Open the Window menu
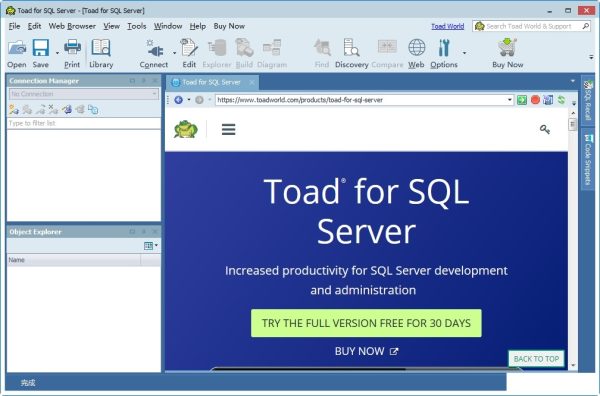The width and height of the screenshot is (600, 396). click(168, 26)
